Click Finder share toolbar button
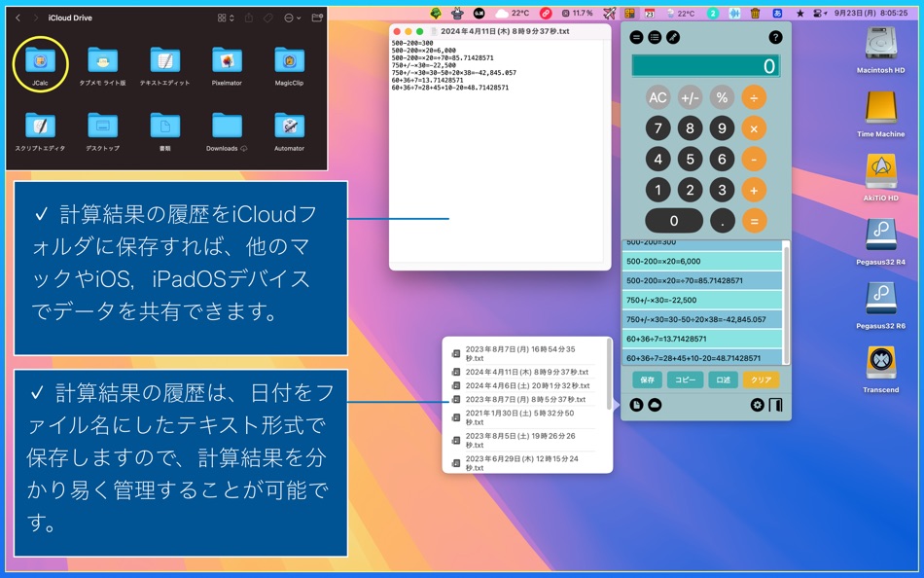Screen dimensions: 924x578 coord(249,18)
